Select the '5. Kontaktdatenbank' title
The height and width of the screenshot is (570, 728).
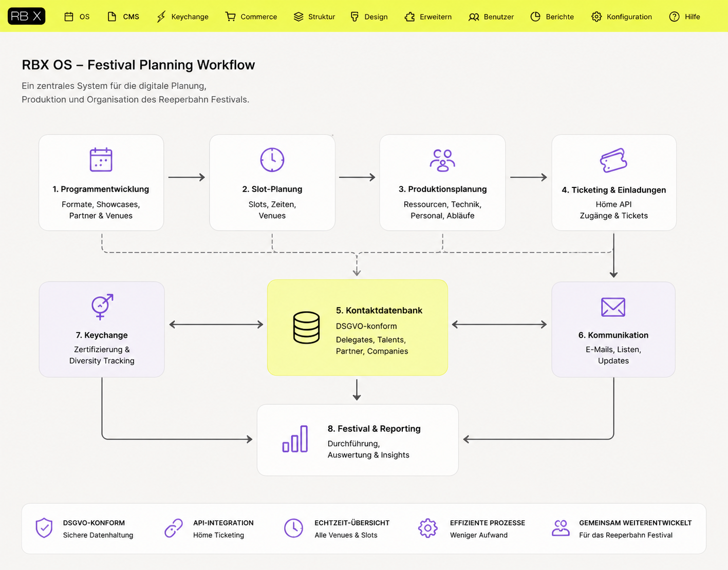[x=379, y=310]
